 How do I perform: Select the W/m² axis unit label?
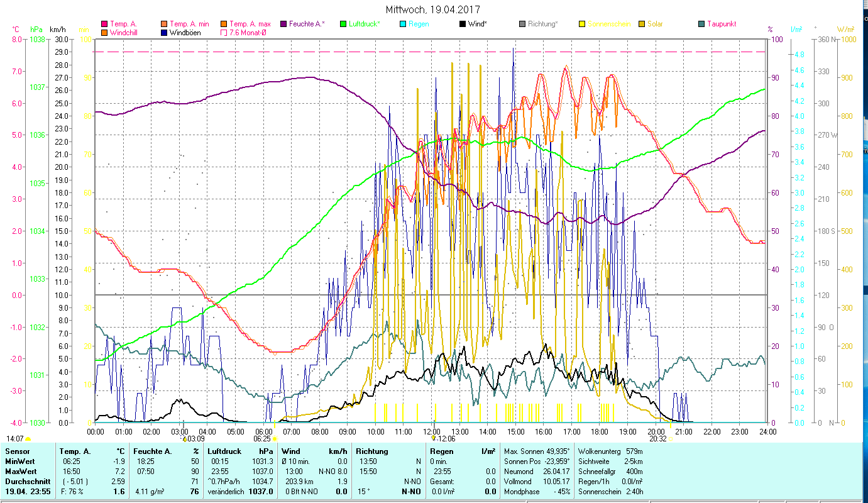point(846,30)
